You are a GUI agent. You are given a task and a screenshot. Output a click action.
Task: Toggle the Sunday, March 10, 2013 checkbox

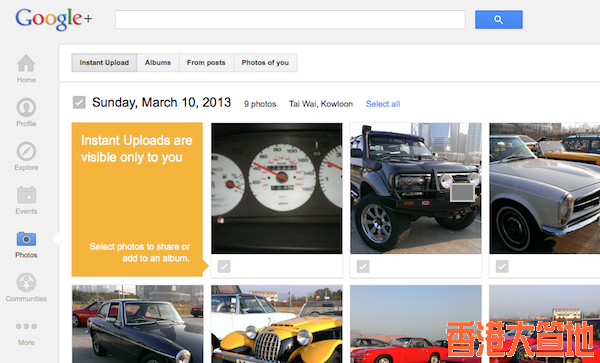coord(79,103)
